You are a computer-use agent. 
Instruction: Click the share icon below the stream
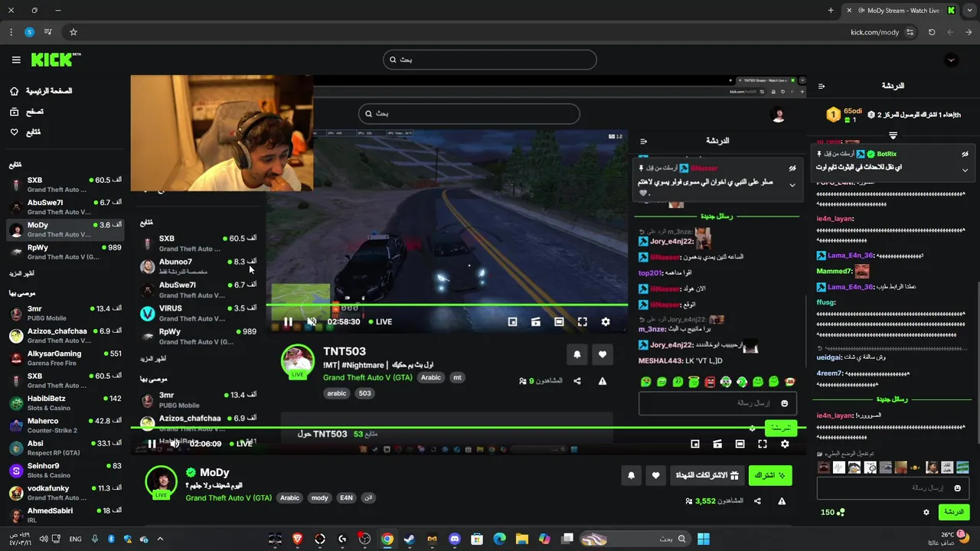click(x=757, y=501)
